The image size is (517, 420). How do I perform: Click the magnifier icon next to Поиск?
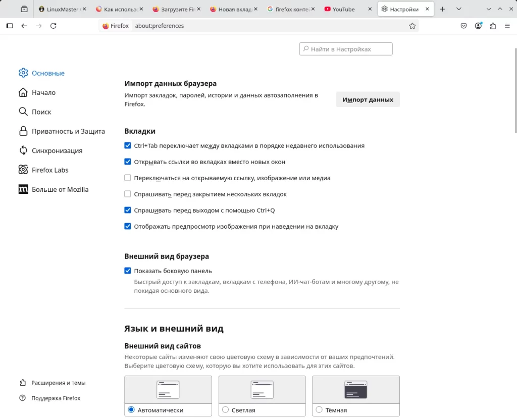tap(23, 112)
